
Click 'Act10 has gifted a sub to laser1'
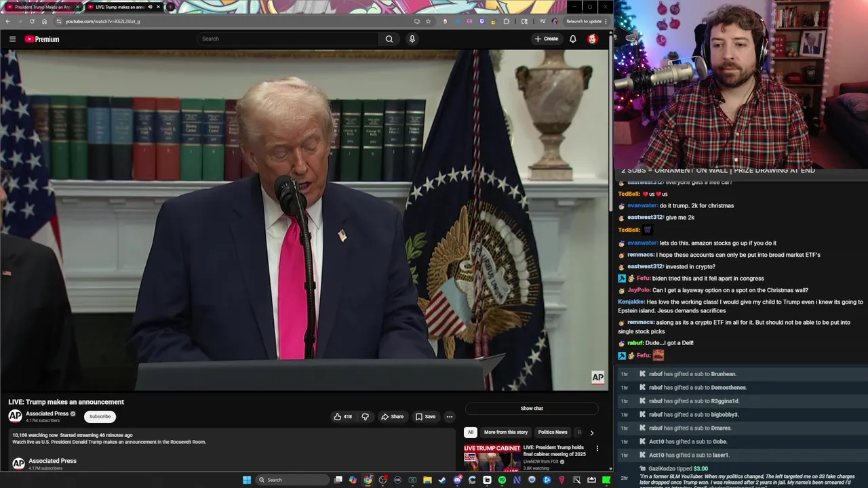688,455
